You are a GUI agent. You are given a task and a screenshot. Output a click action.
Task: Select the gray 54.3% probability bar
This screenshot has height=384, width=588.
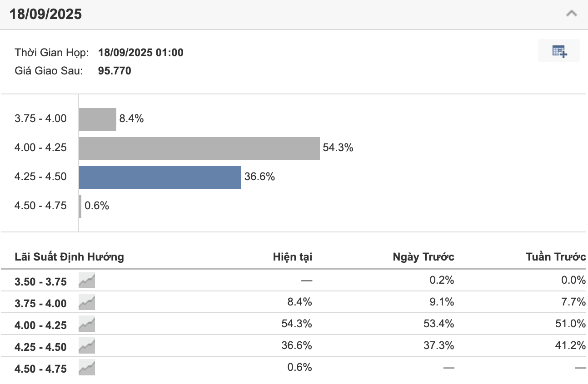click(199, 148)
